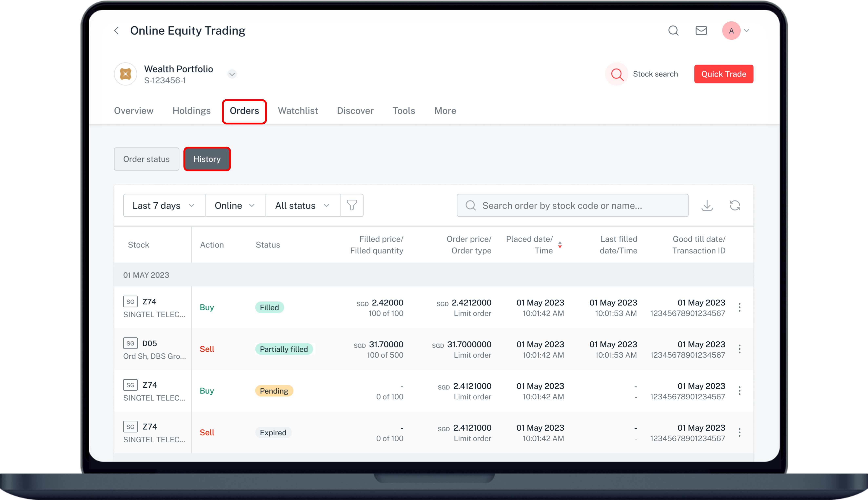Open the Holdings tab
868x500 pixels.
[x=191, y=111]
